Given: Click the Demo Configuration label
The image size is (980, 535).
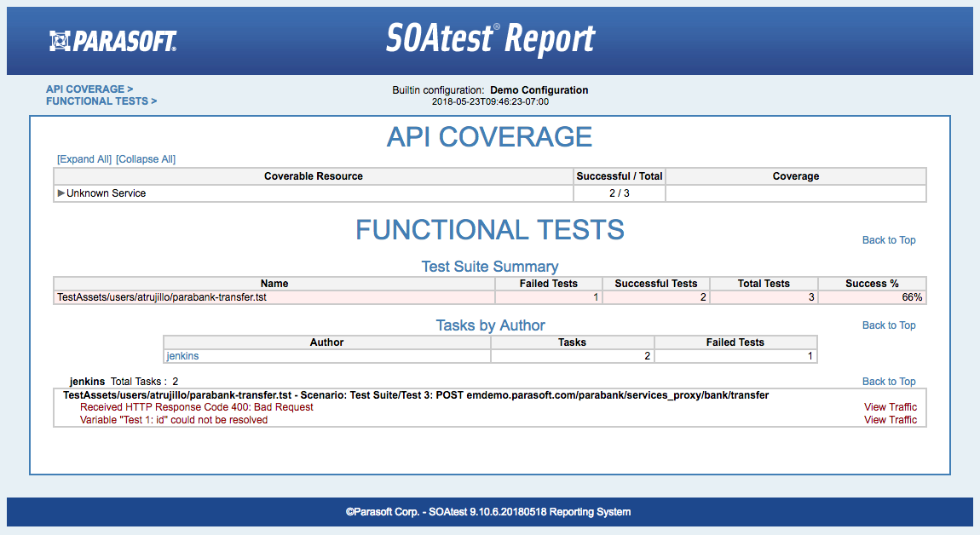Looking at the screenshot, I should 539,90.
